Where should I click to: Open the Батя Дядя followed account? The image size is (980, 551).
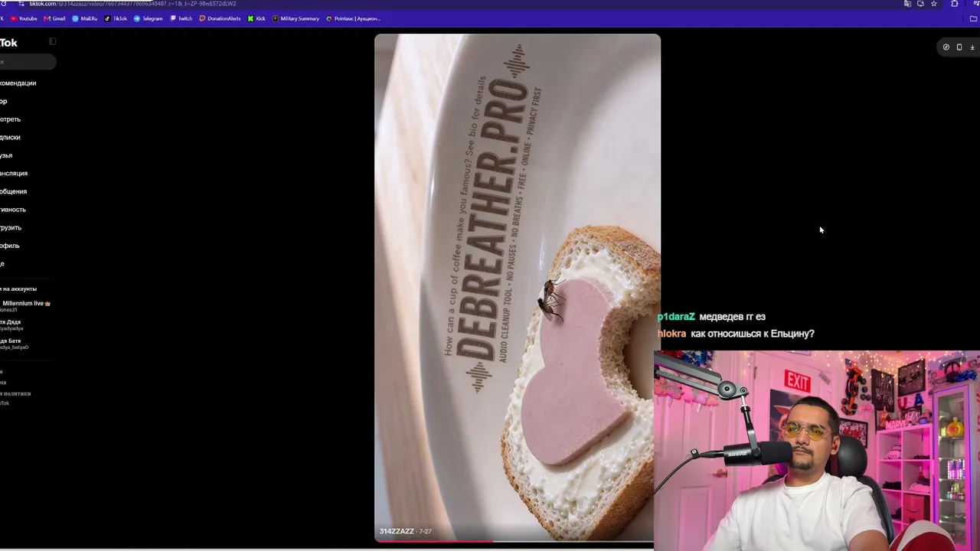(x=12, y=325)
